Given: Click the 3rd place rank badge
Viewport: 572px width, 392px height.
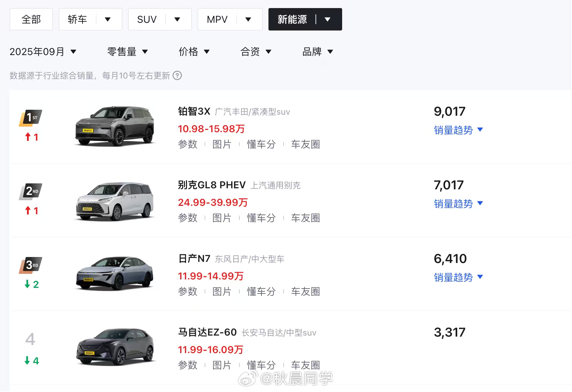Looking at the screenshot, I should (31, 265).
